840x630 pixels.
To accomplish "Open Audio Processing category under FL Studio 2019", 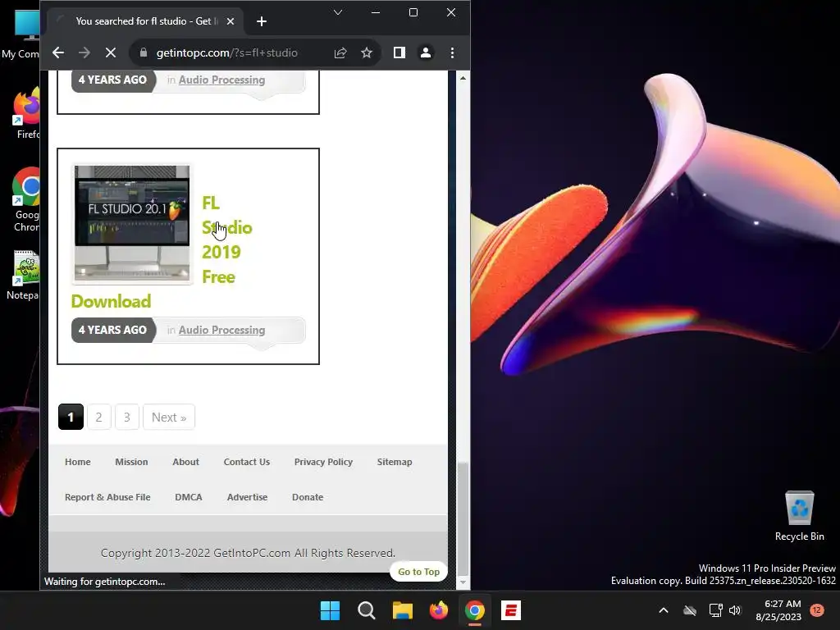I will pos(221,330).
